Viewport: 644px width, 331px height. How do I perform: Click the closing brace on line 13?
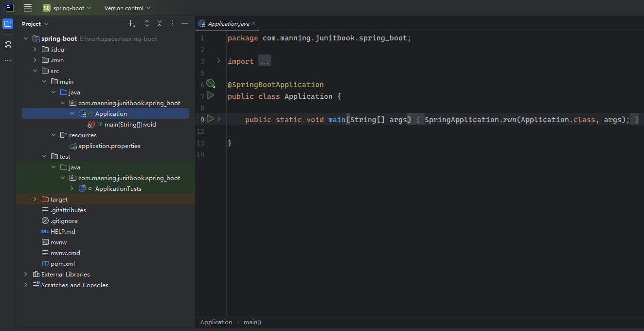coord(230,143)
